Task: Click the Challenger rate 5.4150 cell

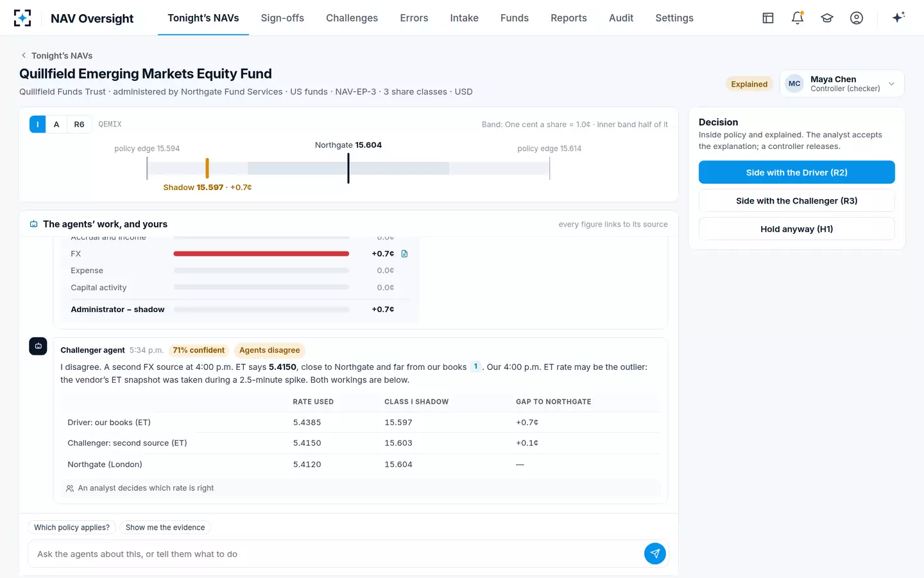Action: pos(307,443)
